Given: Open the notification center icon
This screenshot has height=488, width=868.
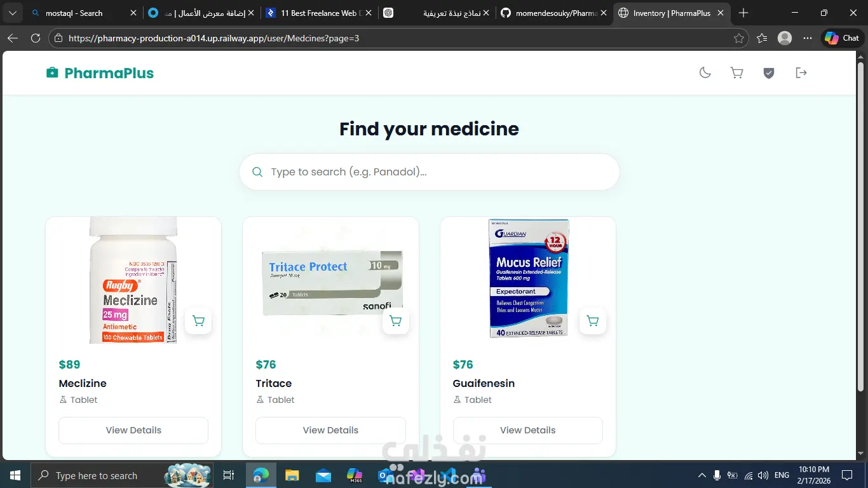Looking at the screenshot, I should pos(847,475).
